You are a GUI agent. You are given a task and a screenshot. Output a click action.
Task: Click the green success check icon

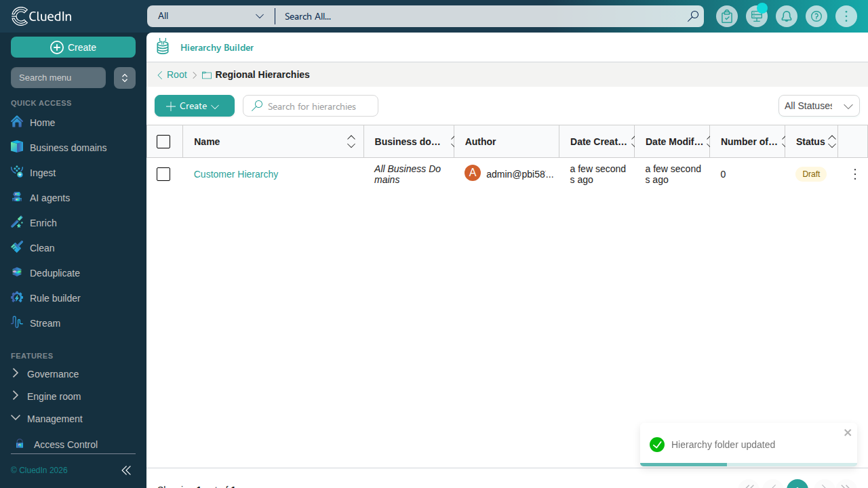click(656, 445)
